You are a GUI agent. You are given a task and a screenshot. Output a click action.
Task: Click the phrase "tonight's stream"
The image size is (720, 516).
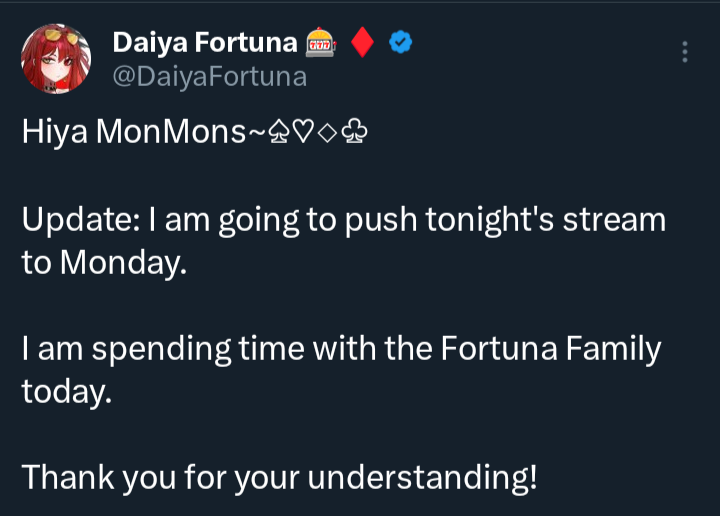pyautogui.click(x=563, y=219)
